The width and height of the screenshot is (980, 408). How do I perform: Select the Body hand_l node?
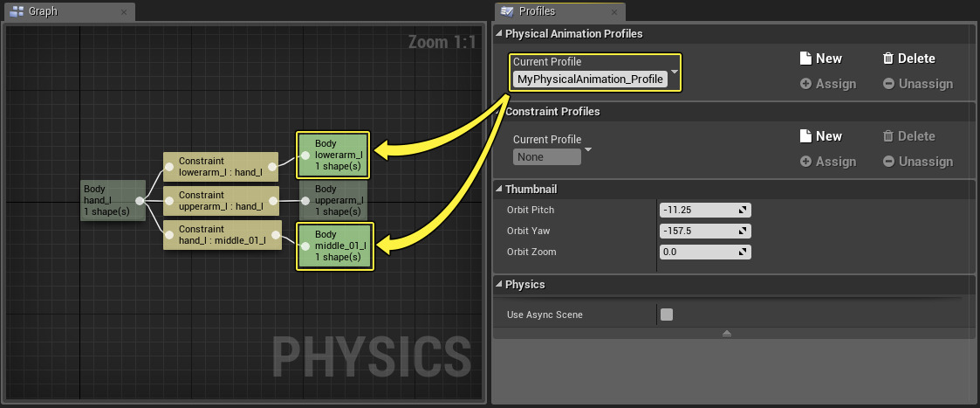pos(109,200)
